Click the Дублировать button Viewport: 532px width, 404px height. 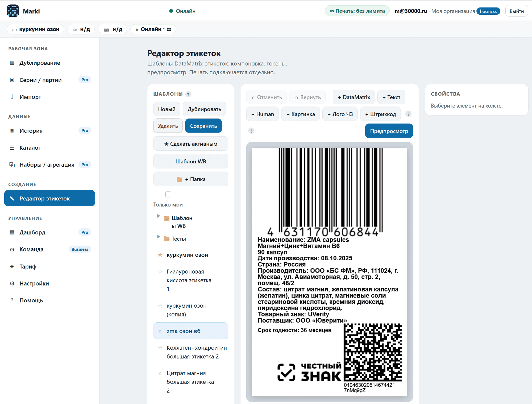click(204, 109)
